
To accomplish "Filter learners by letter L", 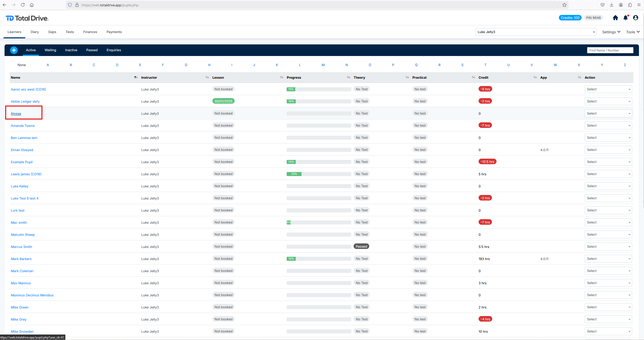I will point(300,65).
